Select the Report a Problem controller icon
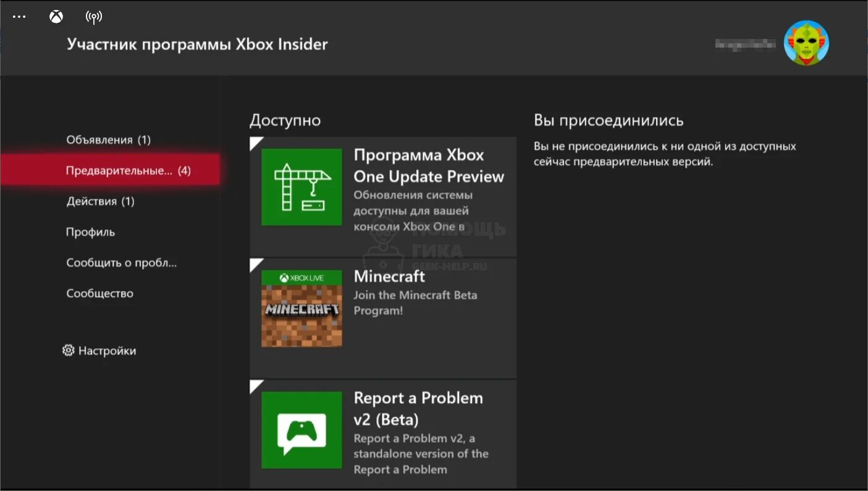This screenshot has width=868, height=491. [x=301, y=430]
